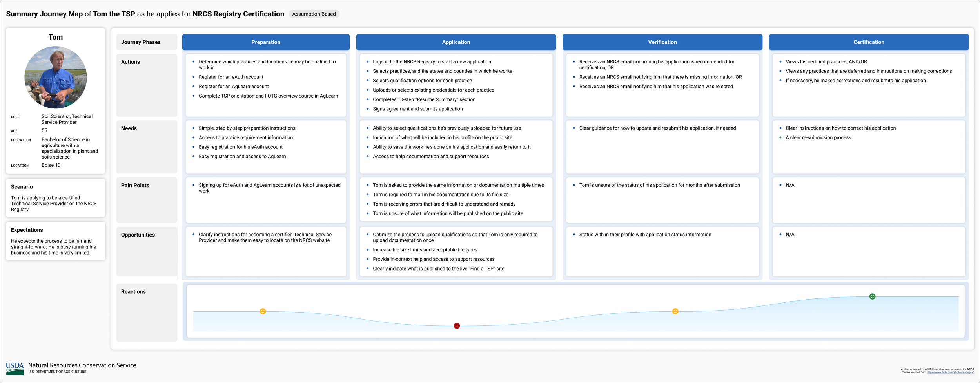Viewport: 980px width, 383px height.
Task: Click 'Access to help documentation and support resources'
Action: (431, 156)
